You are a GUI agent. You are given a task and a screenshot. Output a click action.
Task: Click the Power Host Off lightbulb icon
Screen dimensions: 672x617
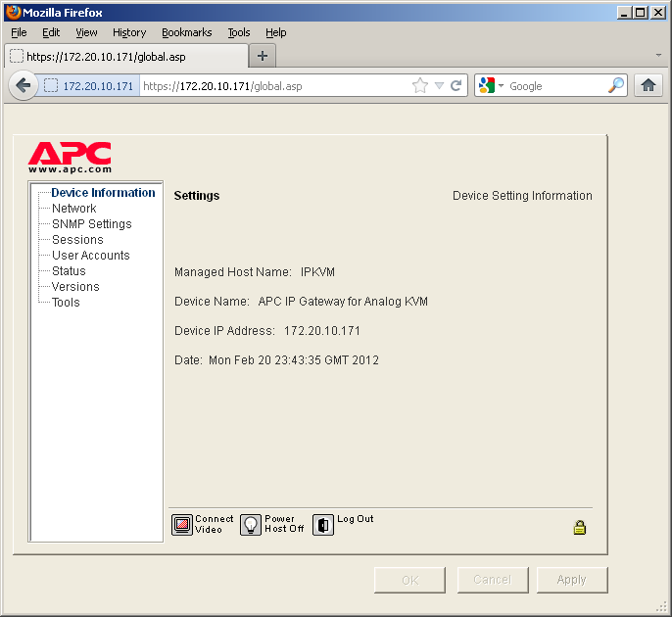click(251, 525)
